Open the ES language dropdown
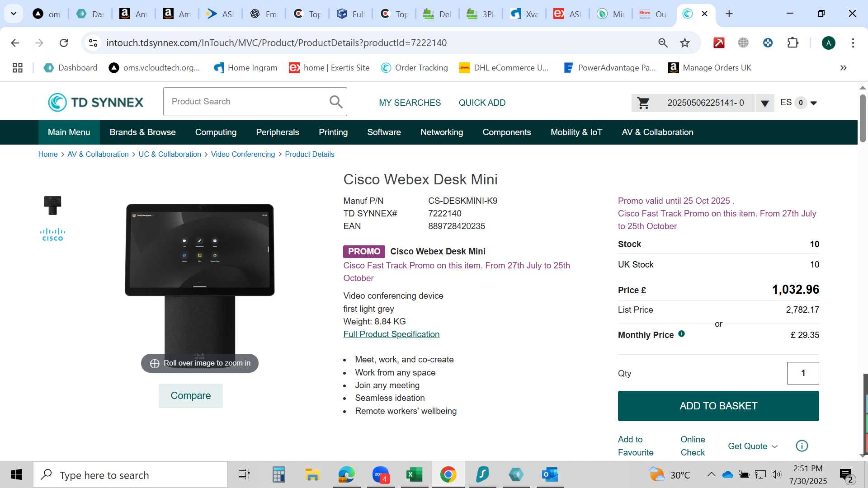The width and height of the screenshot is (868, 488). (x=798, y=103)
